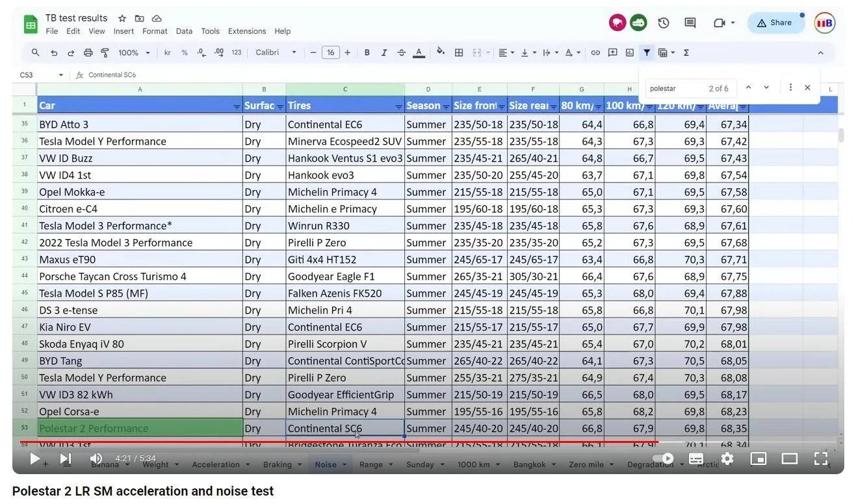Insert a chart
The height and width of the screenshot is (504, 856).
tap(629, 53)
